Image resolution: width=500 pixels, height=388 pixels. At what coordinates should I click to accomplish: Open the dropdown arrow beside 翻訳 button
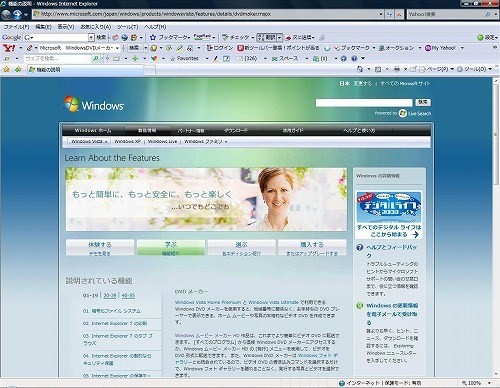click(280, 37)
